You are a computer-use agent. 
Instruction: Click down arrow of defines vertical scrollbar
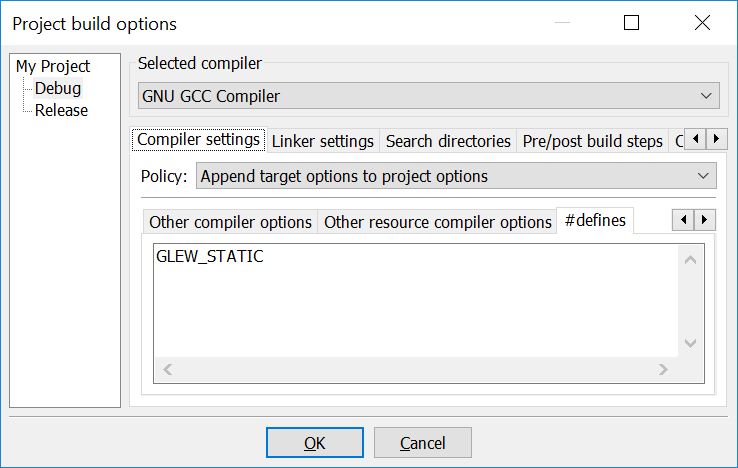pyautogui.click(x=690, y=343)
